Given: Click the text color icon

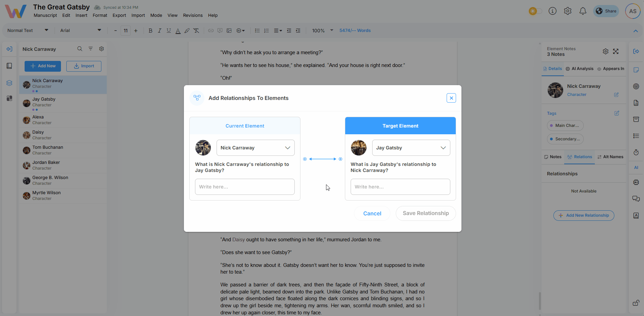Looking at the screenshot, I should tap(178, 31).
